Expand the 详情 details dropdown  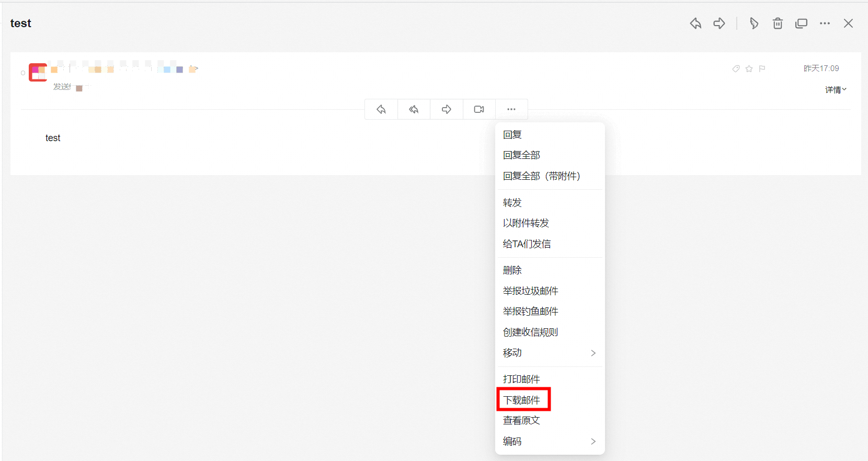[x=836, y=90]
